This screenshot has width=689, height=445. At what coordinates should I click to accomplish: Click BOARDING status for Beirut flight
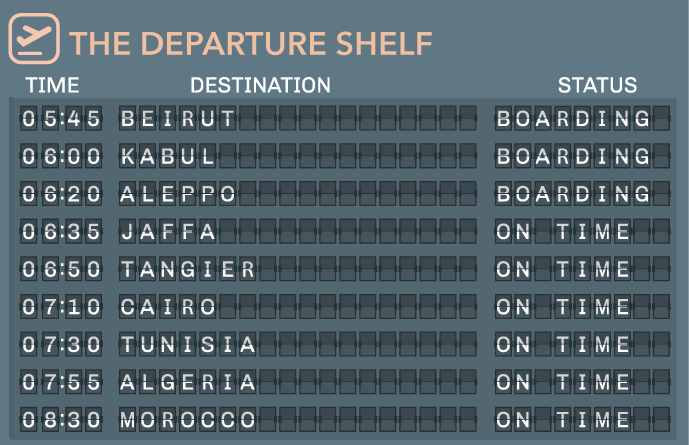(x=573, y=119)
